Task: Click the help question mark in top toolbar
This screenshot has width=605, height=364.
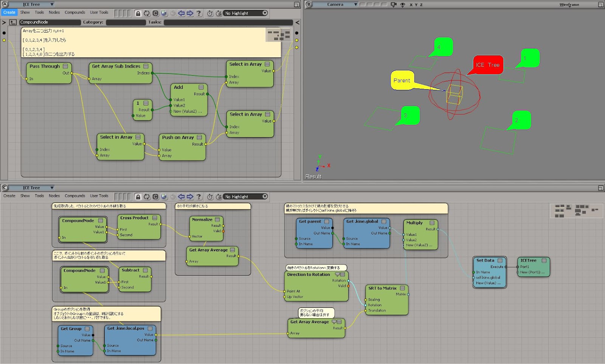Action: point(199,13)
